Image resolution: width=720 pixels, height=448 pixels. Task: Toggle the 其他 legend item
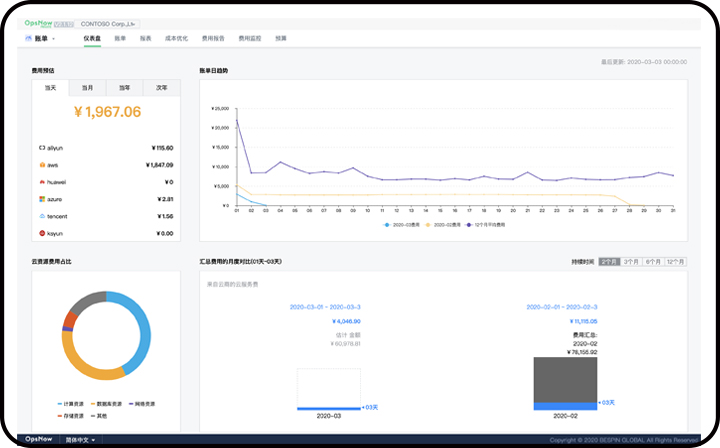tap(99, 416)
